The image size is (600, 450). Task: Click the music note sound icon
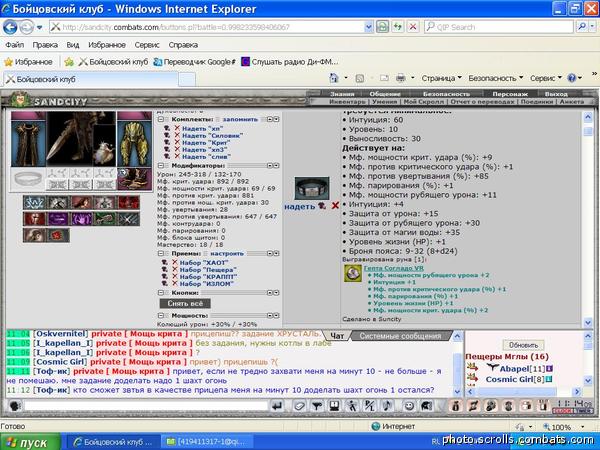click(387, 406)
